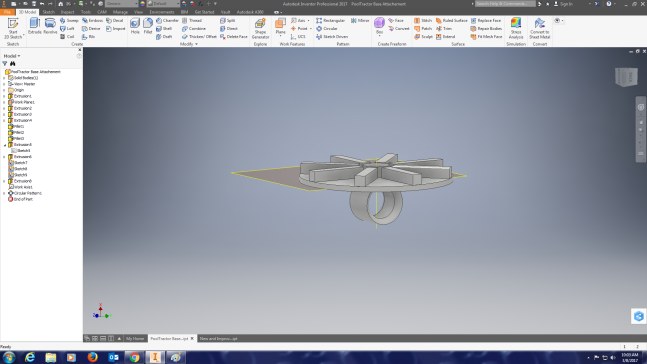647x364 pixels.
Task: Create a freeform Box
Action: click(379, 26)
